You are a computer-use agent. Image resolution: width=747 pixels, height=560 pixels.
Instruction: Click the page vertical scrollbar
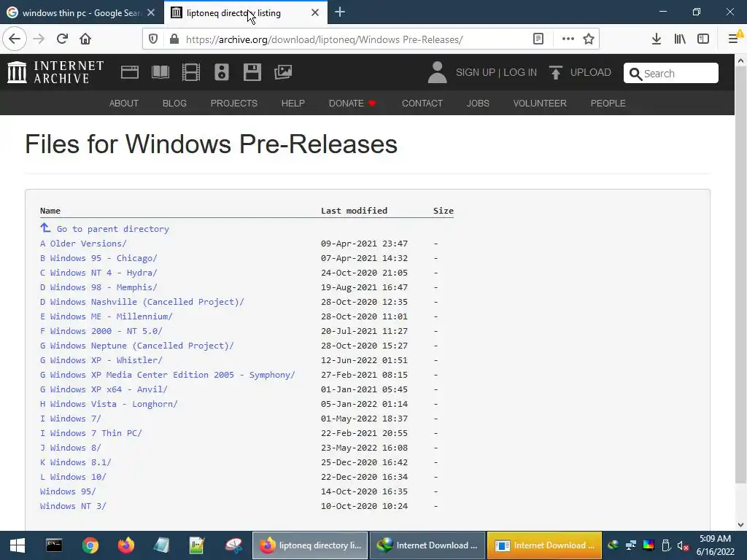(741, 275)
